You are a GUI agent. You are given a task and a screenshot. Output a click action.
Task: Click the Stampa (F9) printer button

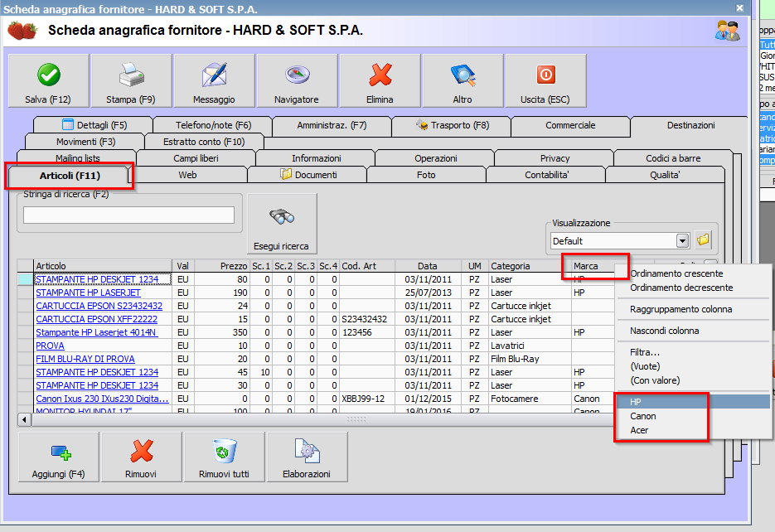tap(131, 80)
